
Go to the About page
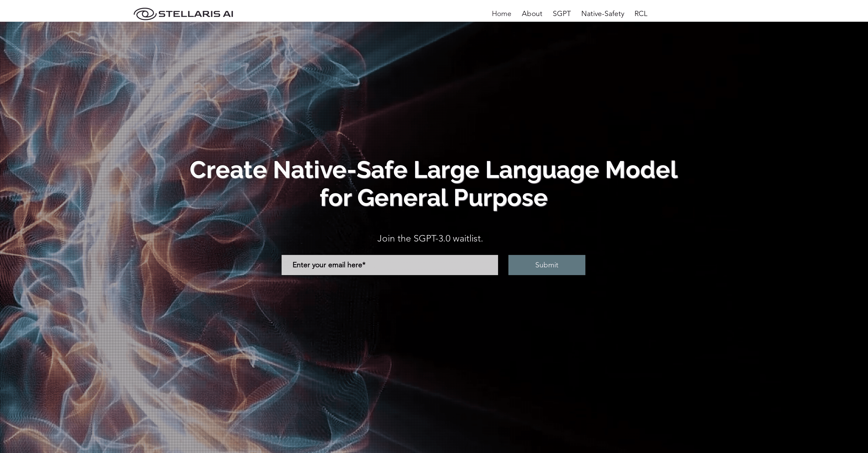point(532,14)
